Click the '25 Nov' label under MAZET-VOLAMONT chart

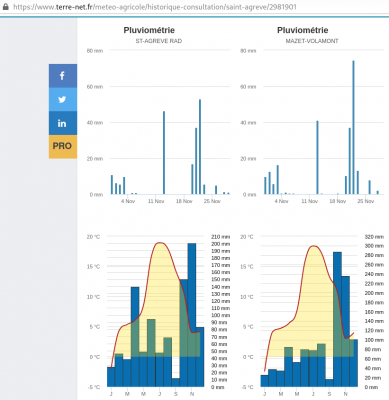click(x=366, y=201)
